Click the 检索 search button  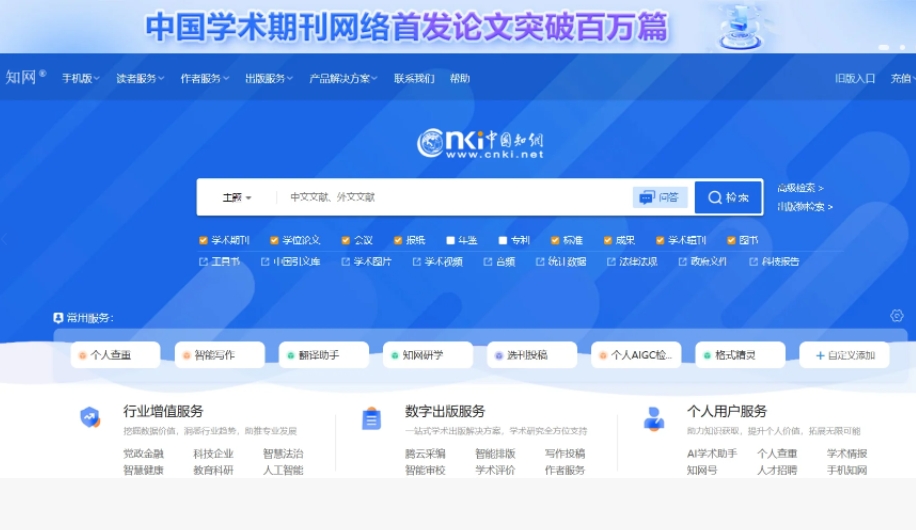tap(728, 198)
